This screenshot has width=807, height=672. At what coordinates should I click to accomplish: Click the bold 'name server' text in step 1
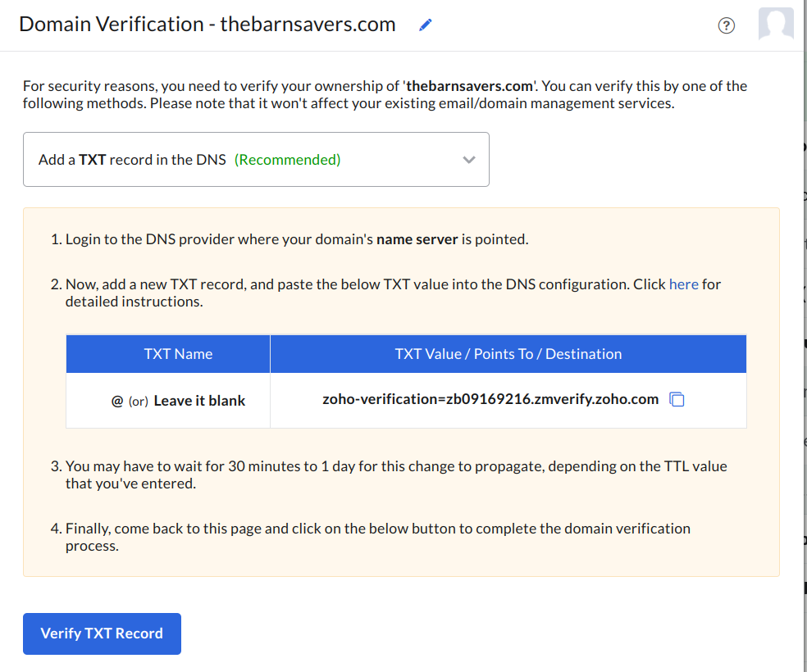417,239
